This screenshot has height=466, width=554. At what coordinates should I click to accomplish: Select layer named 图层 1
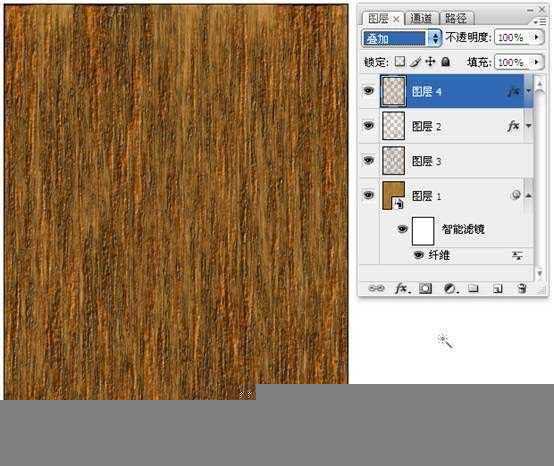point(426,196)
